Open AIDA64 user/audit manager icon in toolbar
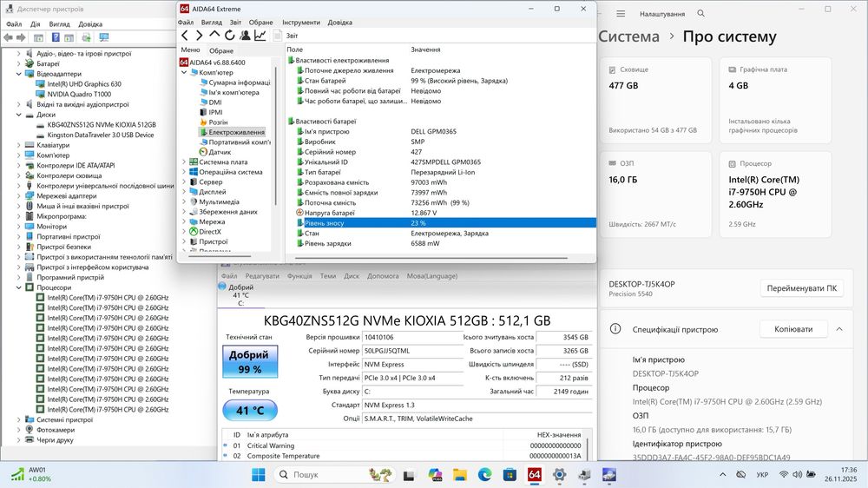 (245, 36)
